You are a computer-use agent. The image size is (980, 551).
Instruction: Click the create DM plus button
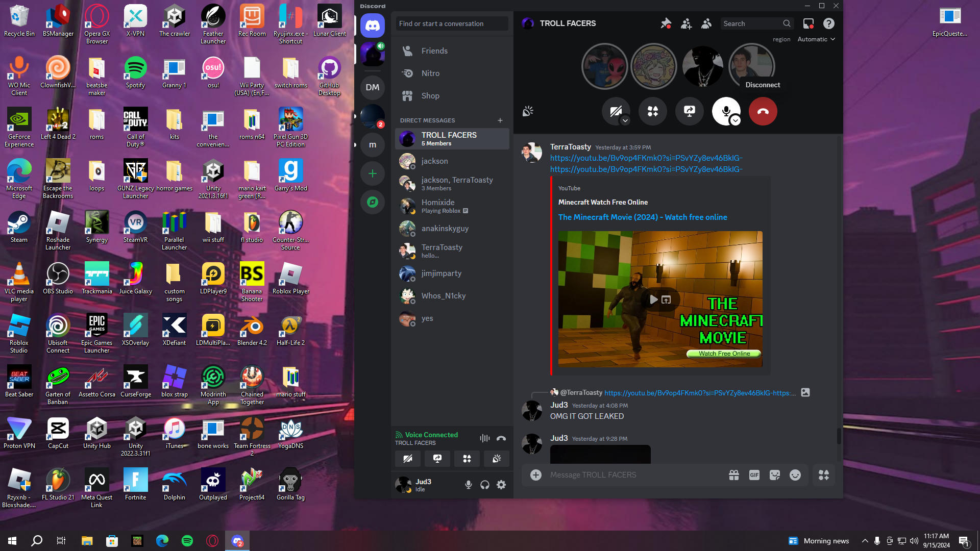500,120
